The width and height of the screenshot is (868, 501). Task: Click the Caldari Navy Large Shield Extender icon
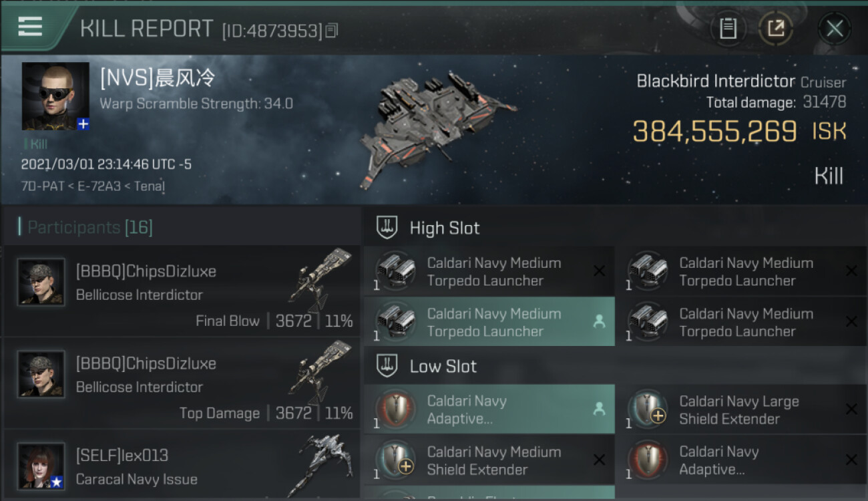[648, 409]
